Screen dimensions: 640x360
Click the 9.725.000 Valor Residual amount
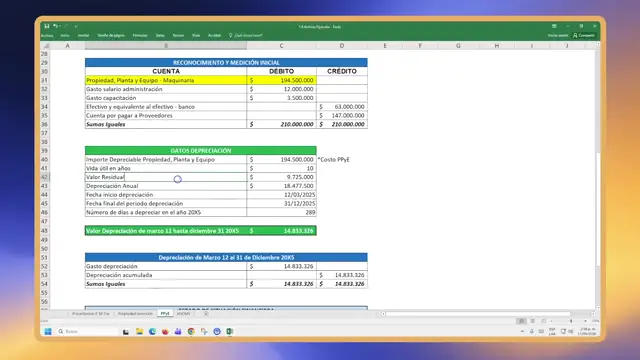point(281,177)
